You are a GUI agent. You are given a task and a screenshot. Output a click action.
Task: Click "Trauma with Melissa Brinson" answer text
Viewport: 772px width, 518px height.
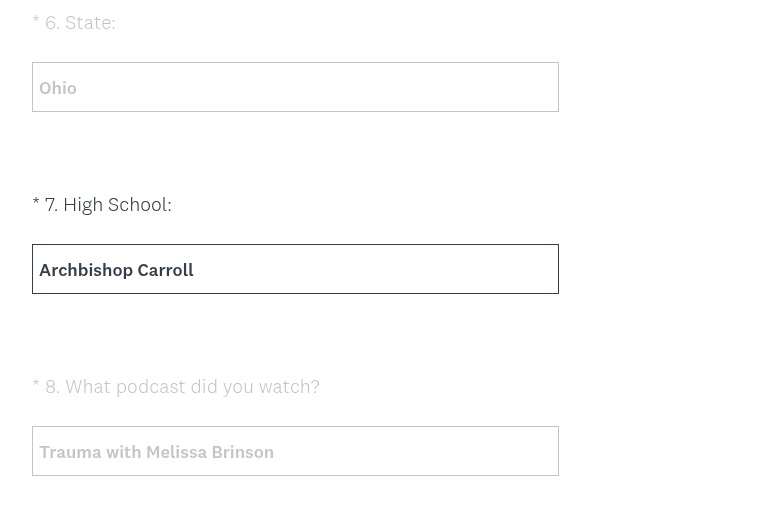156,452
